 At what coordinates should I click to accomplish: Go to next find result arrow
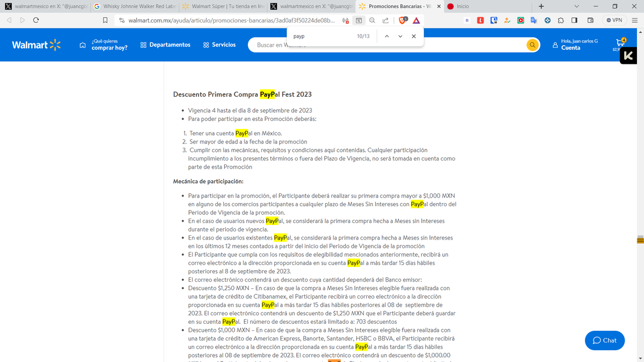point(400,37)
